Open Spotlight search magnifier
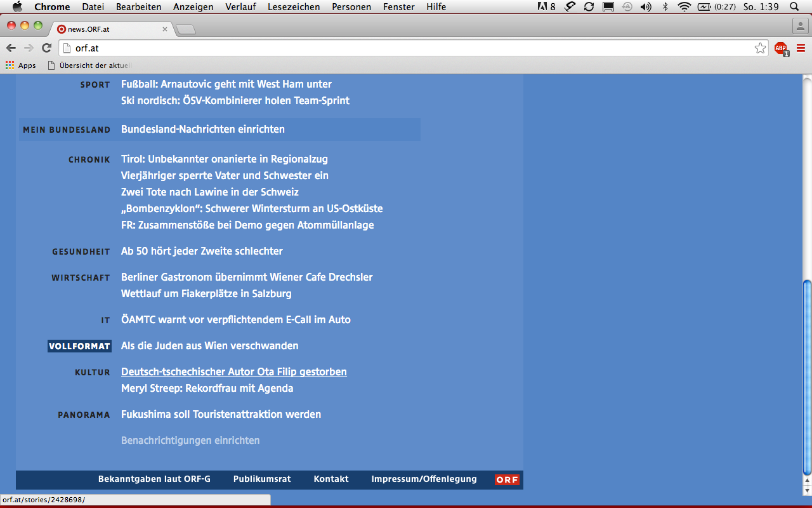812x508 pixels. (794, 7)
